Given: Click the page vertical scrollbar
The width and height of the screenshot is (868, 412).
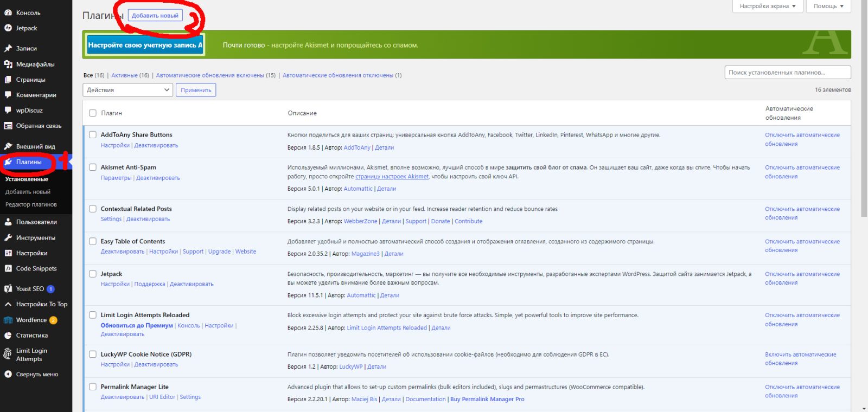Looking at the screenshot, I should point(864,108).
